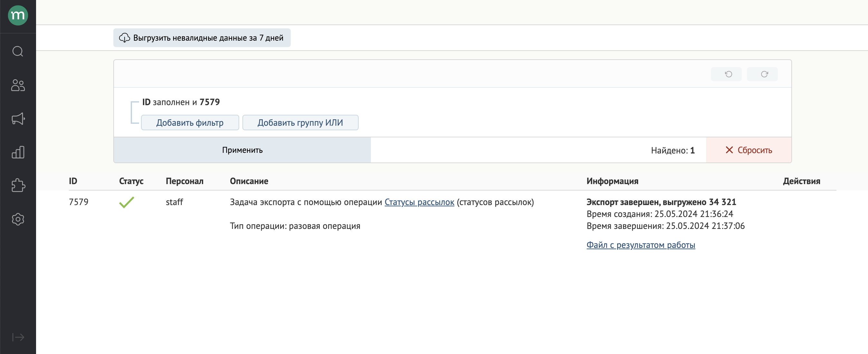Click the redo filter change button

762,74
